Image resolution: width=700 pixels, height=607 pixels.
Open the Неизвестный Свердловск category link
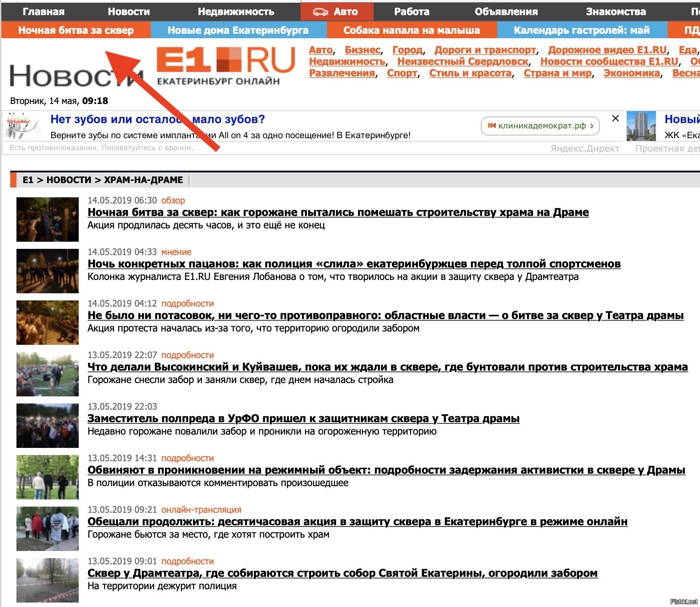[463, 61]
